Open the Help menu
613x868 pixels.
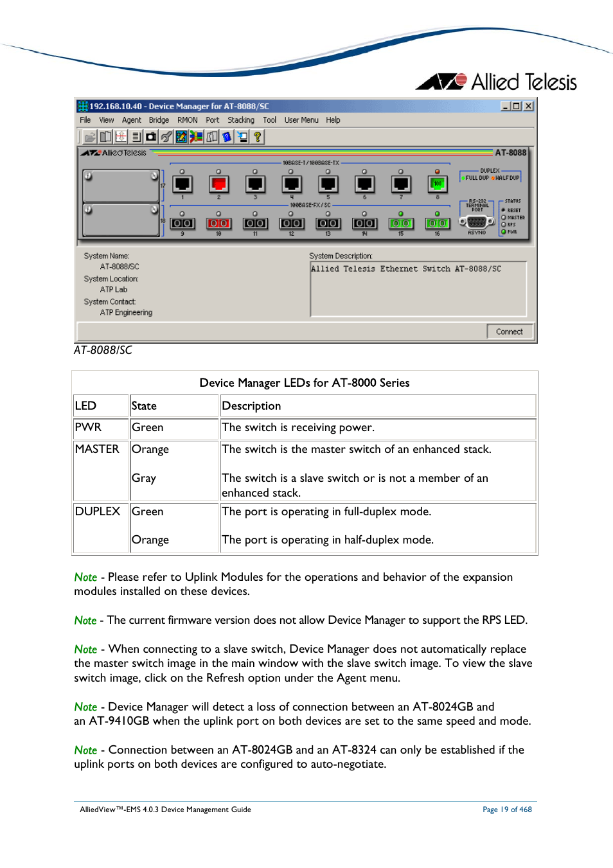[x=333, y=120]
